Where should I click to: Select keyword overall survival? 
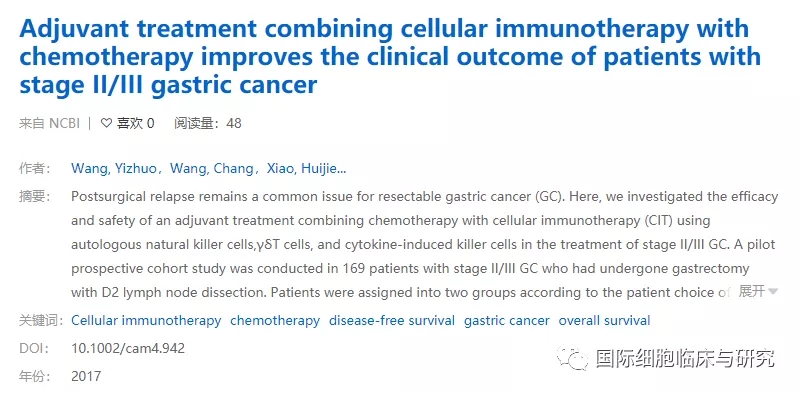[605, 321]
